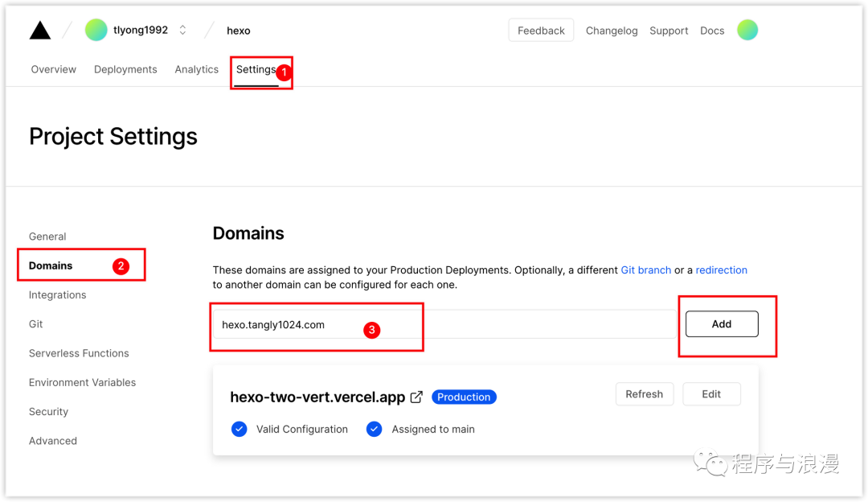Select Integrations in the settings sidebar
This screenshot has width=868, height=502.
click(58, 295)
